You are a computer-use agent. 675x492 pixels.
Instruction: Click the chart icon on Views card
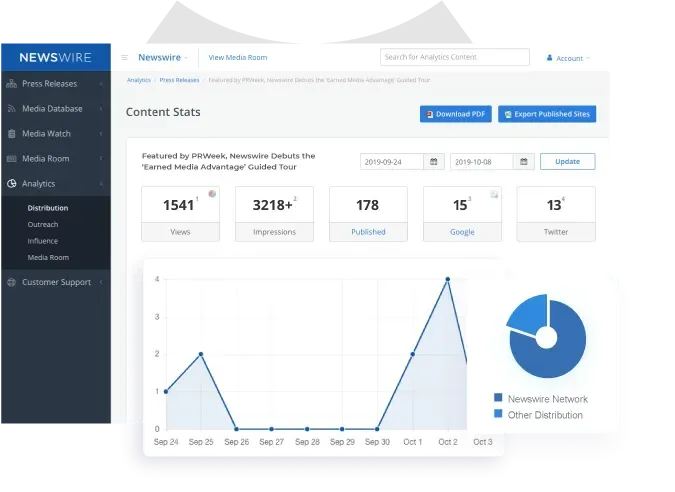[212, 194]
